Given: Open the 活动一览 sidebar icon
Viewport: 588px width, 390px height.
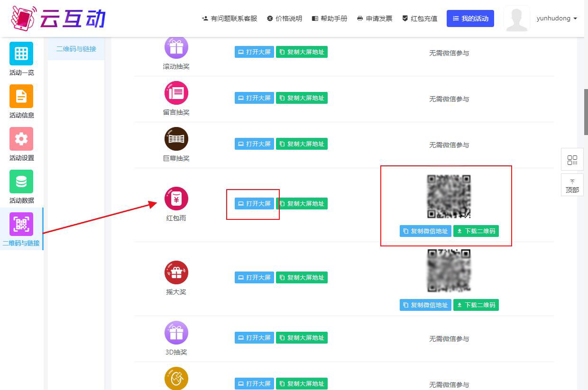Looking at the screenshot, I should click(21, 54).
